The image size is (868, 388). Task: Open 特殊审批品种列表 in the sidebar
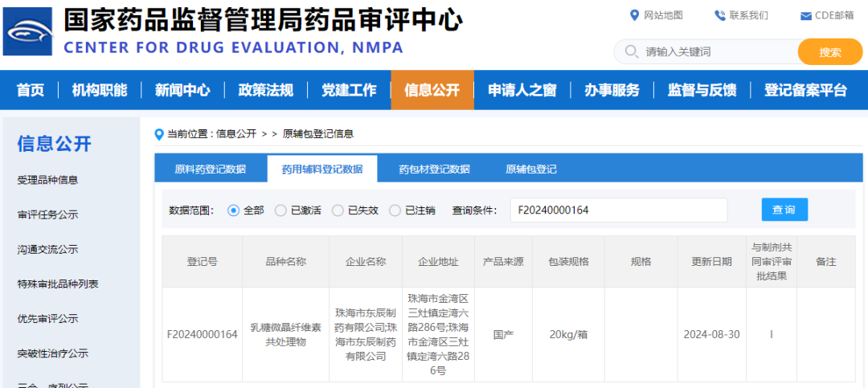58,284
